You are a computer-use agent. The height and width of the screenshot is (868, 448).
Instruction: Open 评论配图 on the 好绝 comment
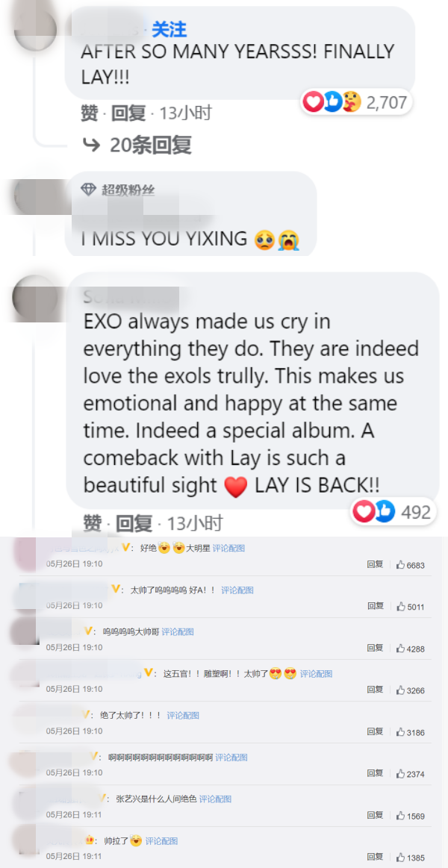pyautogui.click(x=228, y=548)
